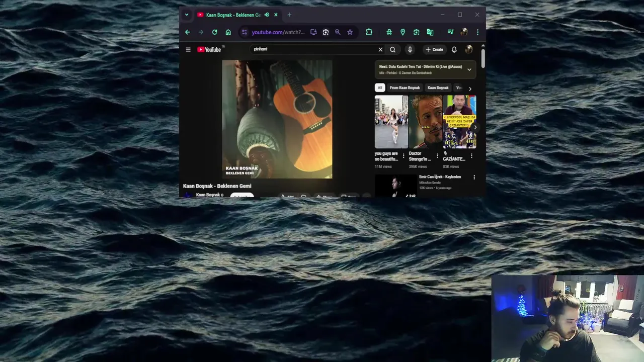This screenshot has height=362, width=644.
Task: Open YouTube hamburger guide menu
Action: coord(188,49)
